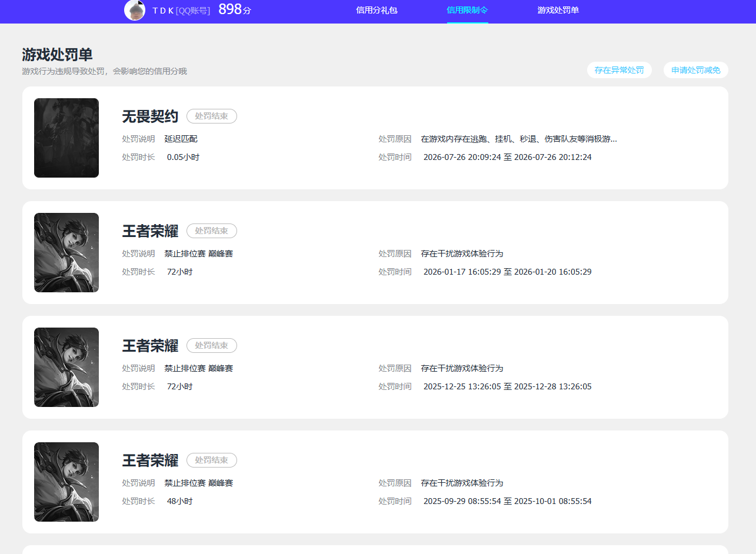Switch to the 信用限制令 tab
Screen dimensions: 756x554
pyautogui.click(x=467, y=10)
